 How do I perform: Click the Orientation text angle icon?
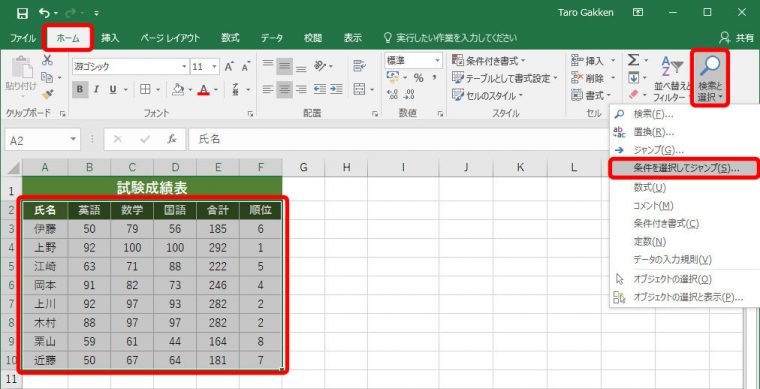coord(320,65)
